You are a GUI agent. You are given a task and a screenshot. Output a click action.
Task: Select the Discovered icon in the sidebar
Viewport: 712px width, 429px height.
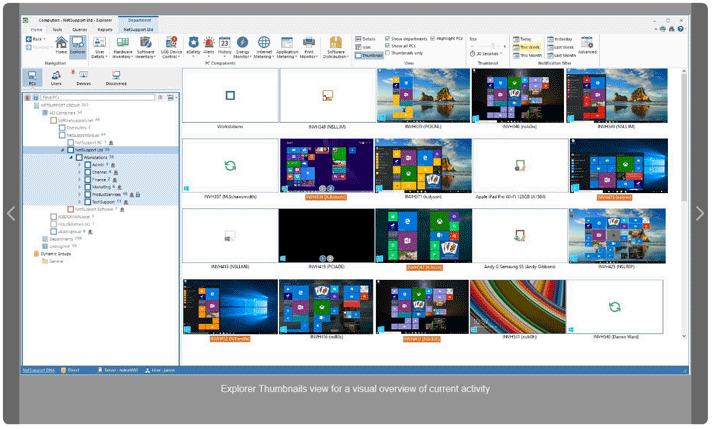pos(115,79)
